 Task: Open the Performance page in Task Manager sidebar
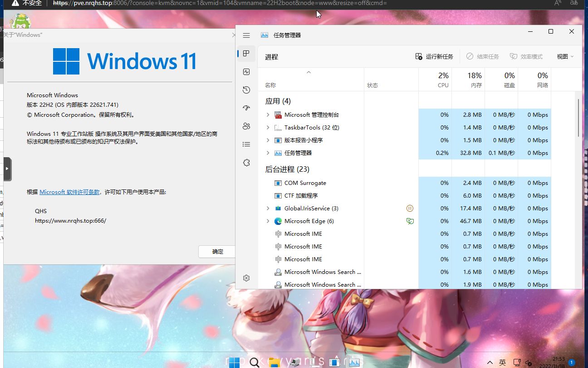[246, 71]
